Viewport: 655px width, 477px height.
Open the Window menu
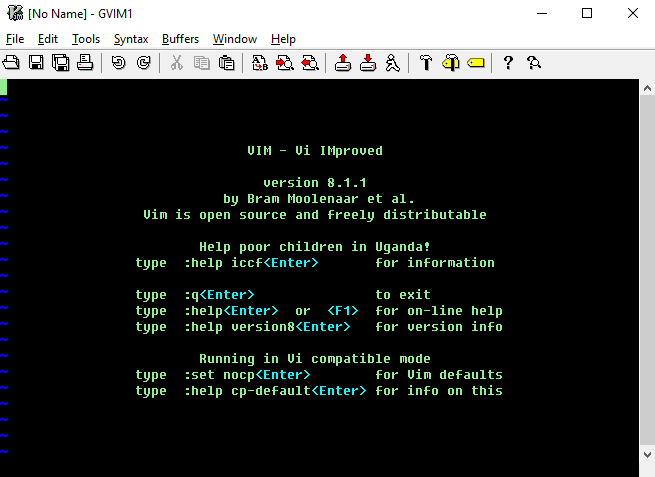235,39
